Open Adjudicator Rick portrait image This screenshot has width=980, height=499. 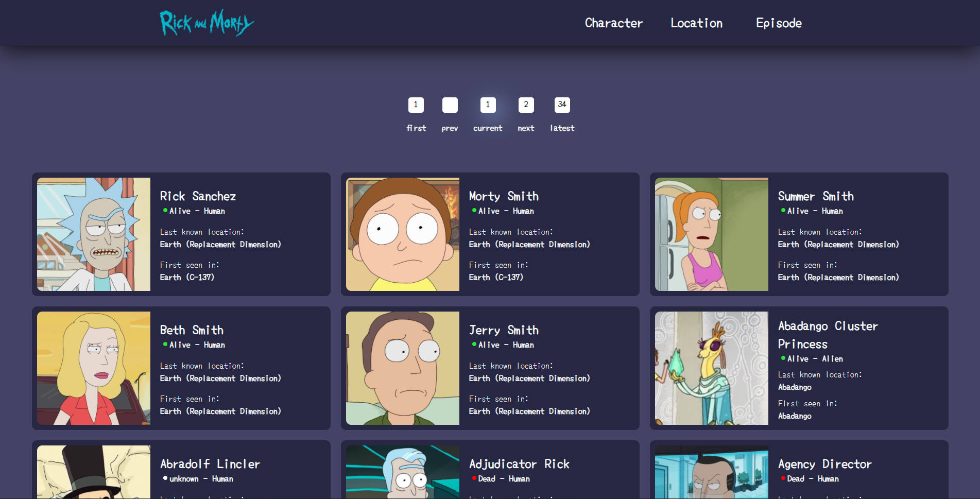[403, 472]
